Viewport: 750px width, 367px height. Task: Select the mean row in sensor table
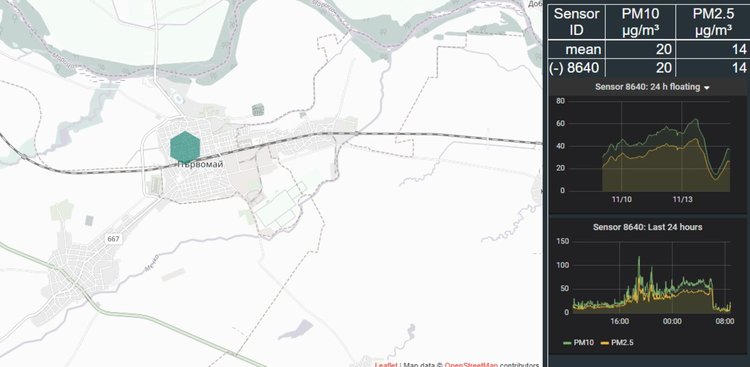[649, 49]
